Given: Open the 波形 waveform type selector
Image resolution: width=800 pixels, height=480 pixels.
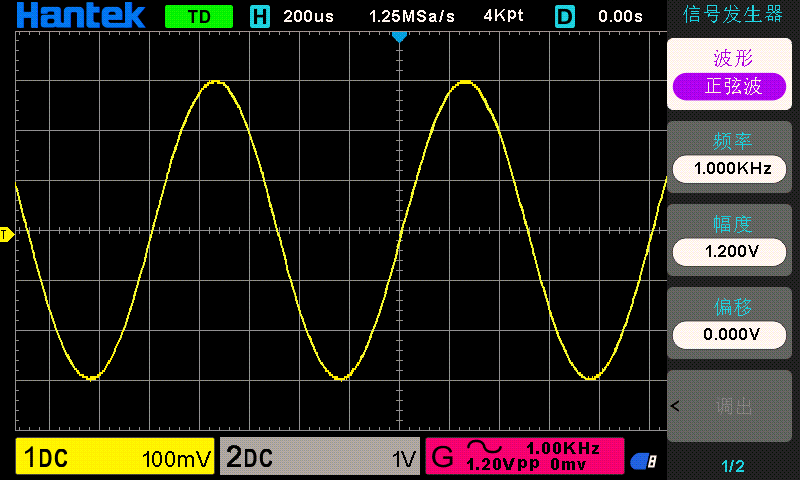Looking at the screenshot, I should pyautogui.click(x=733, y=57).
